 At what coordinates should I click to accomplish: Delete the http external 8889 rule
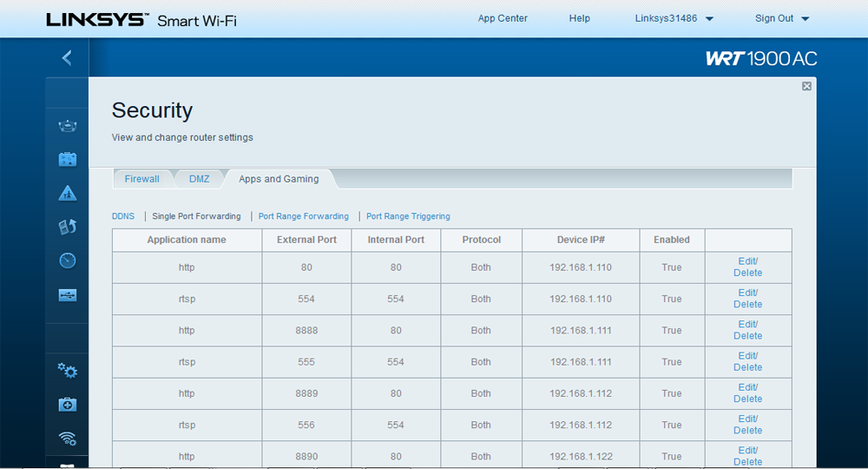pyautogui.click(x=747, y=400)
